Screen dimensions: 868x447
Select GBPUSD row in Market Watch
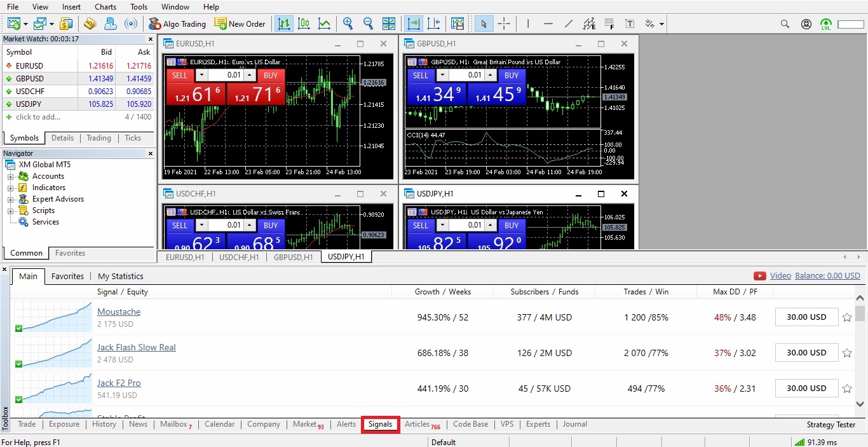[x=78, y=78]
